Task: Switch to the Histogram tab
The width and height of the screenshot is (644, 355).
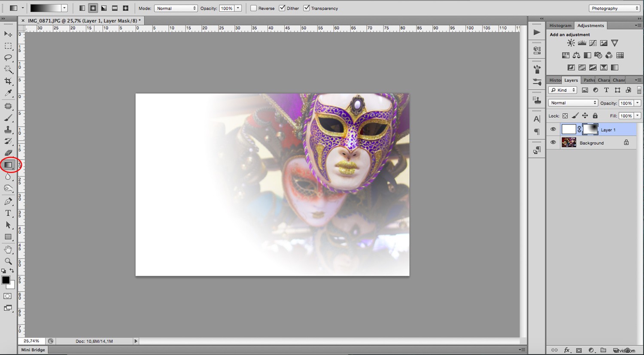Action: (x=560, y=25)
